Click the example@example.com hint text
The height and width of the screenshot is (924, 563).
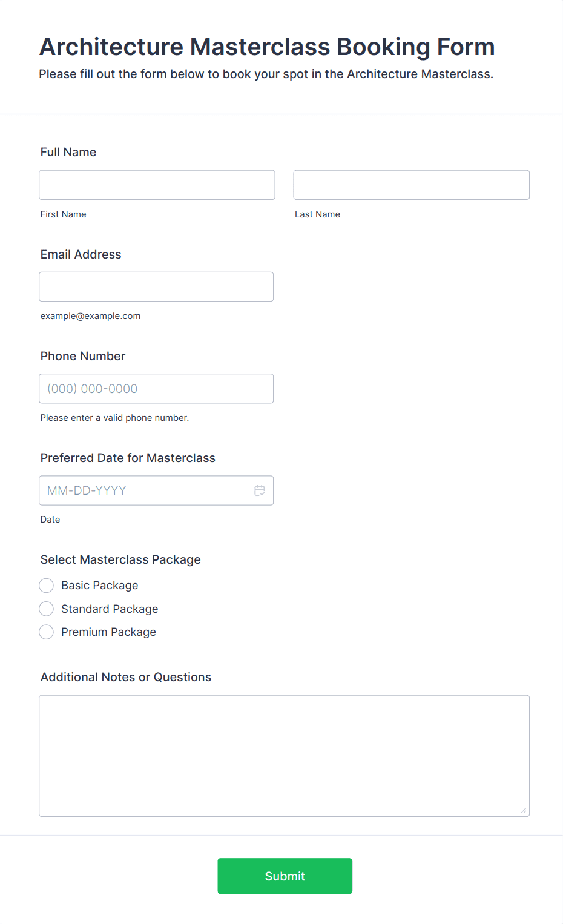point(90,316)
